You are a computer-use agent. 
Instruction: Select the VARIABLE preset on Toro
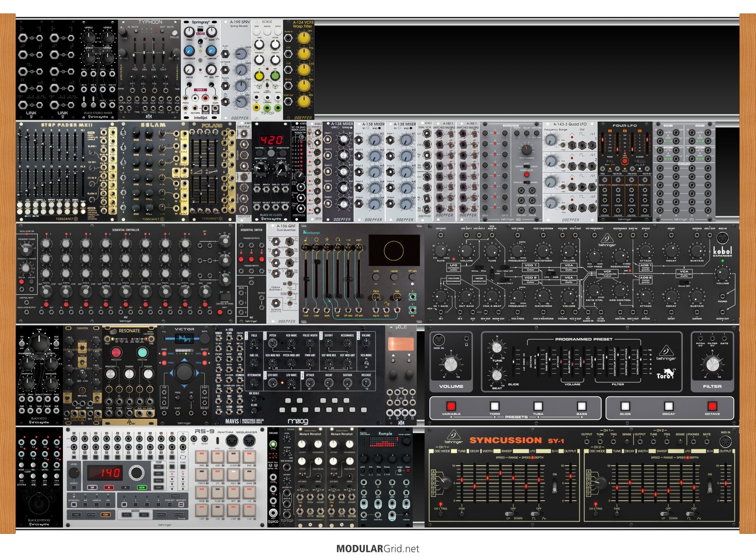pos(451,406)
